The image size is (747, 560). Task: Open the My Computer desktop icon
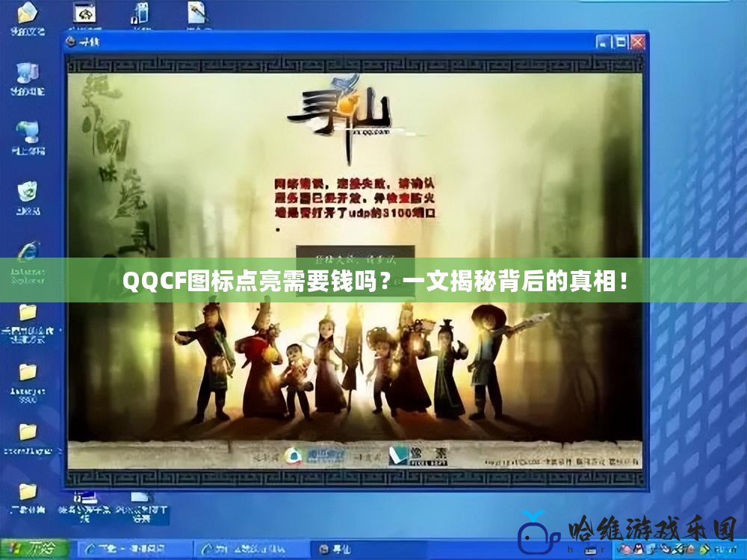click(x=28, y=78)
